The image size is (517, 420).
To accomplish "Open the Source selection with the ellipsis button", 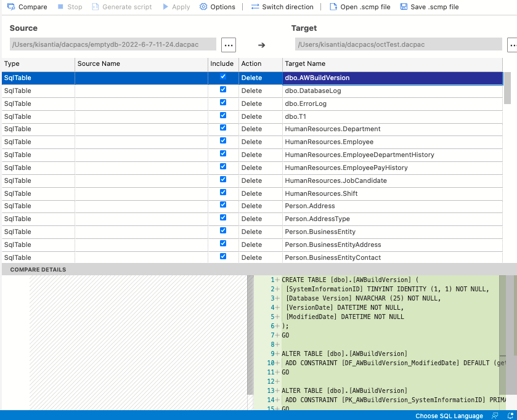I will coord(229,44).
